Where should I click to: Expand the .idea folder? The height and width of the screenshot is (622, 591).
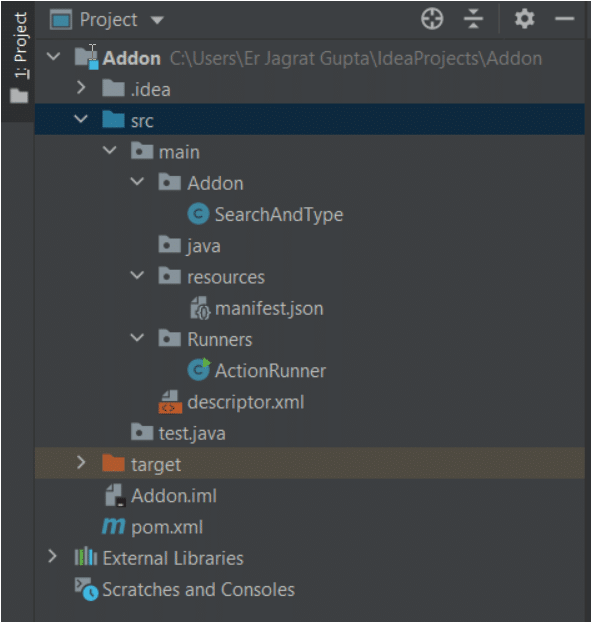[x=81, y=88]
